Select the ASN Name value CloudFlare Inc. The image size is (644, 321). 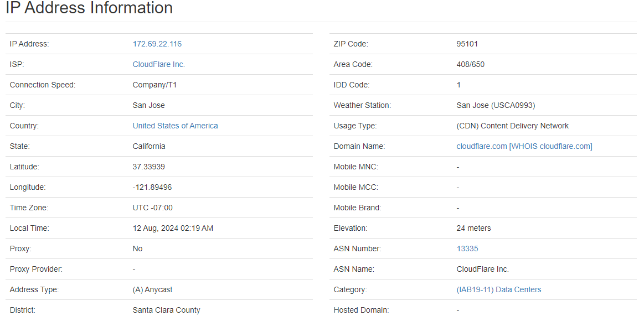(x=483, y=270)
